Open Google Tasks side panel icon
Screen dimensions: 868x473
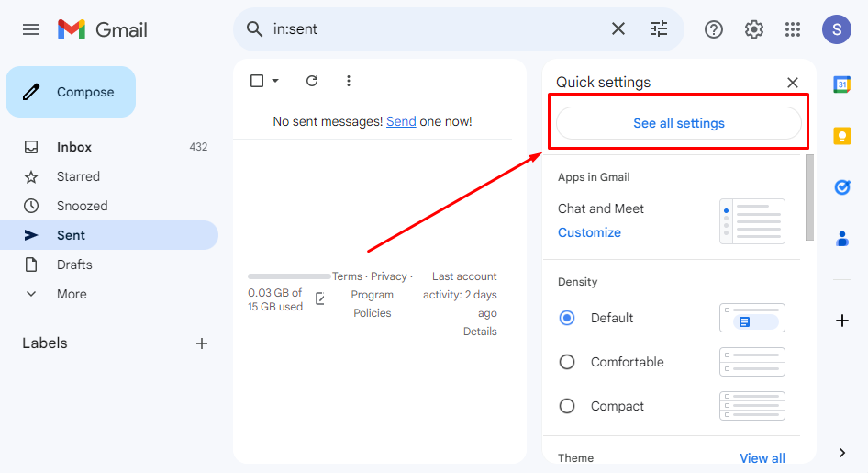842,187
